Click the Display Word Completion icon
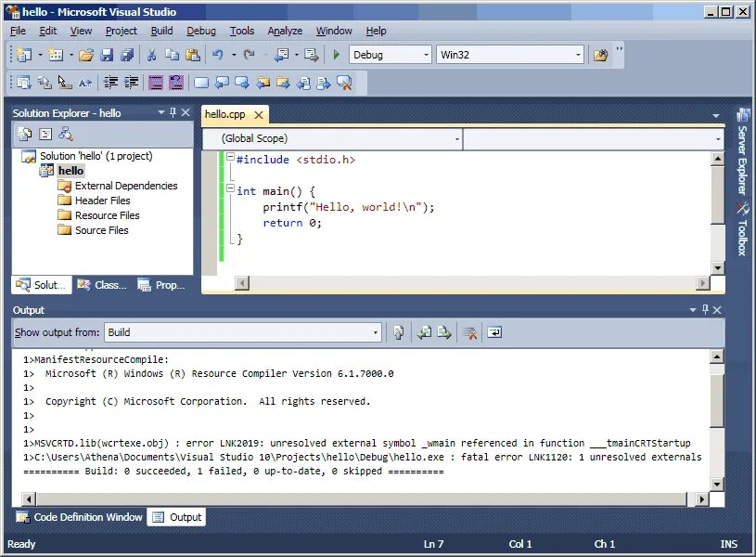 point(84,83)
